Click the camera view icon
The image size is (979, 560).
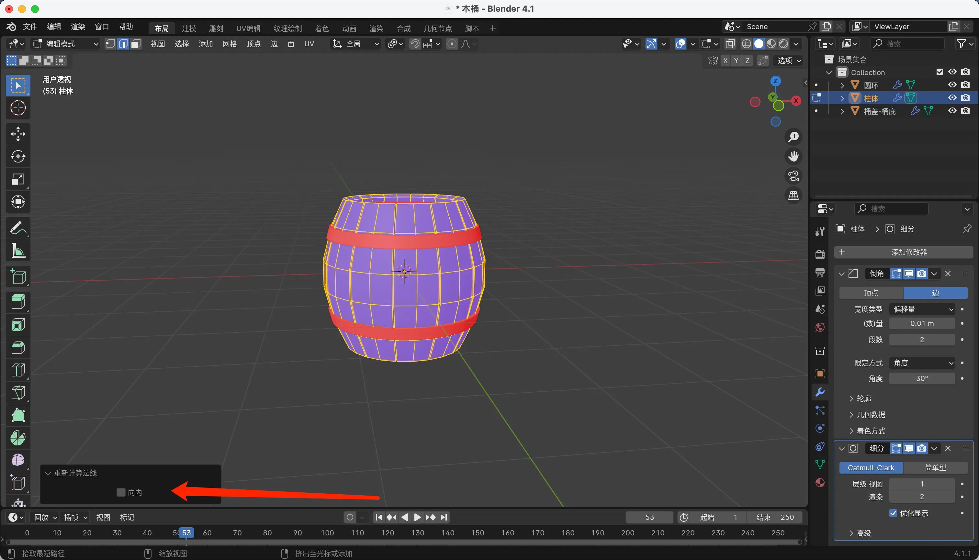(x=793, y=176)
